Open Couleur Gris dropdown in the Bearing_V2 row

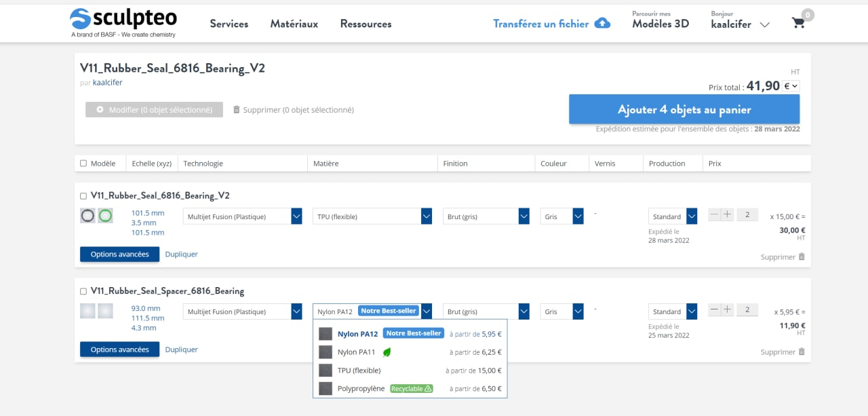pyautogui.click(x=562, y=216)
